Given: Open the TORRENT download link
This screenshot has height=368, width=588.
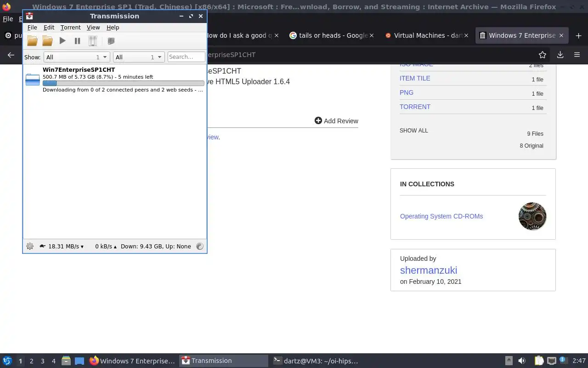Looking at the screenshot, I should [x=415, y=107].
